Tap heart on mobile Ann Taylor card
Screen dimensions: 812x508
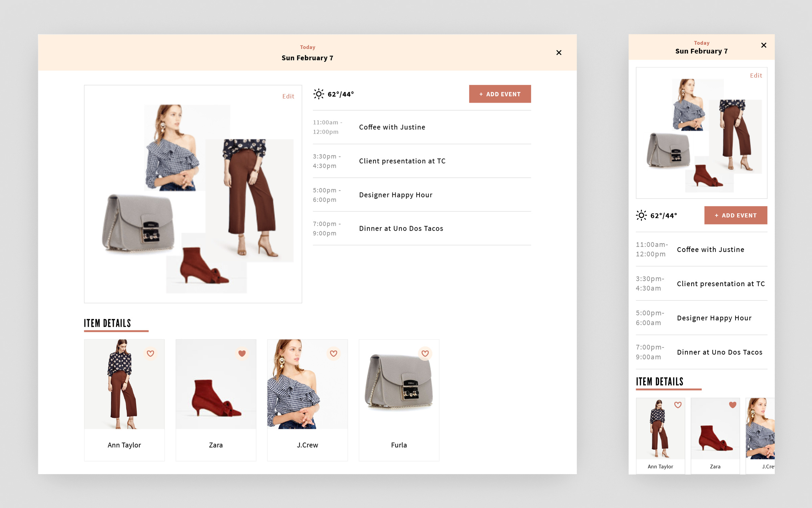pyautogui.click(x=678, y=405)
